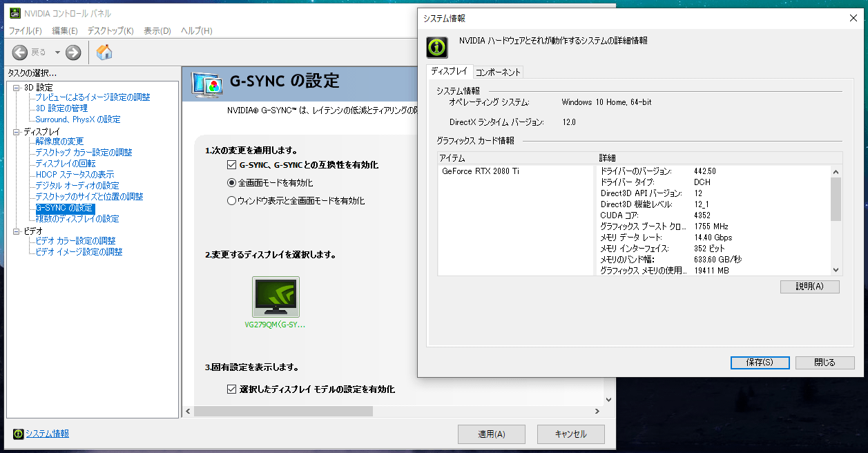Click the Back arrow toolbar icon

(20, 52)
